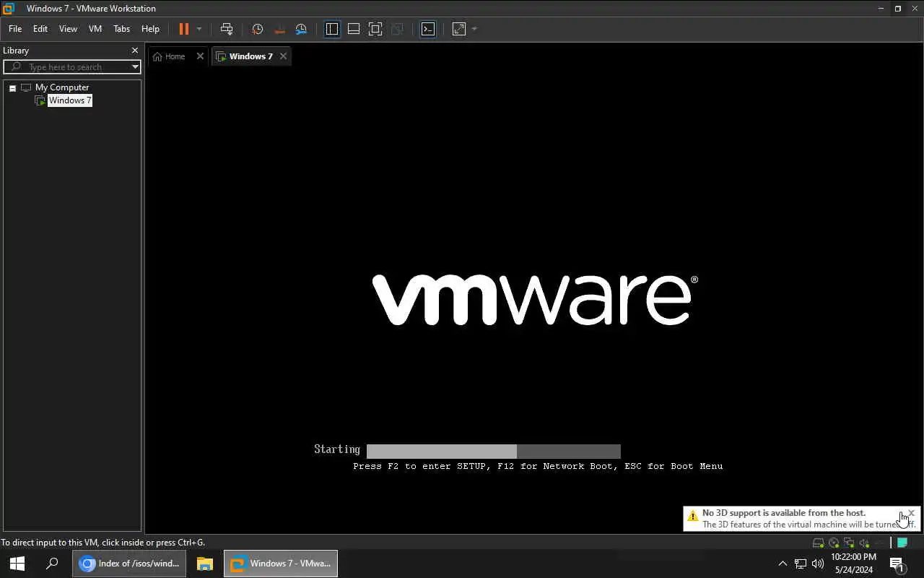Toggle the console view icon

pos(428,29)
